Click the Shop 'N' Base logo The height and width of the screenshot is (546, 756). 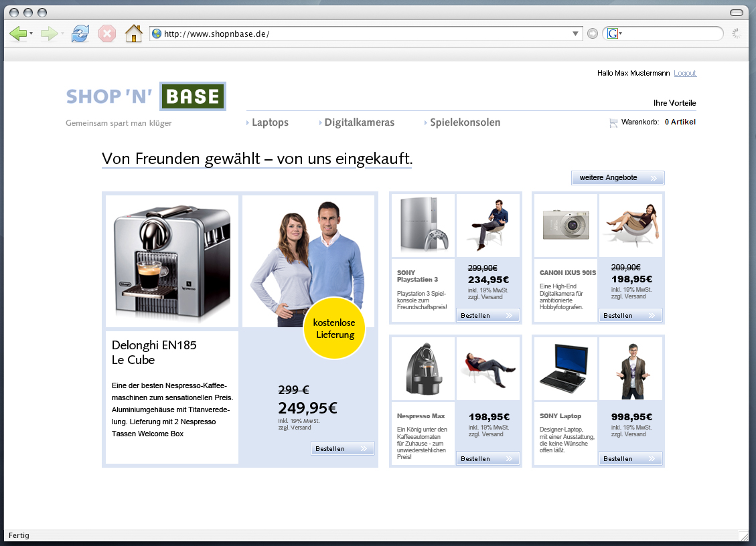click(x=146, y=96)
